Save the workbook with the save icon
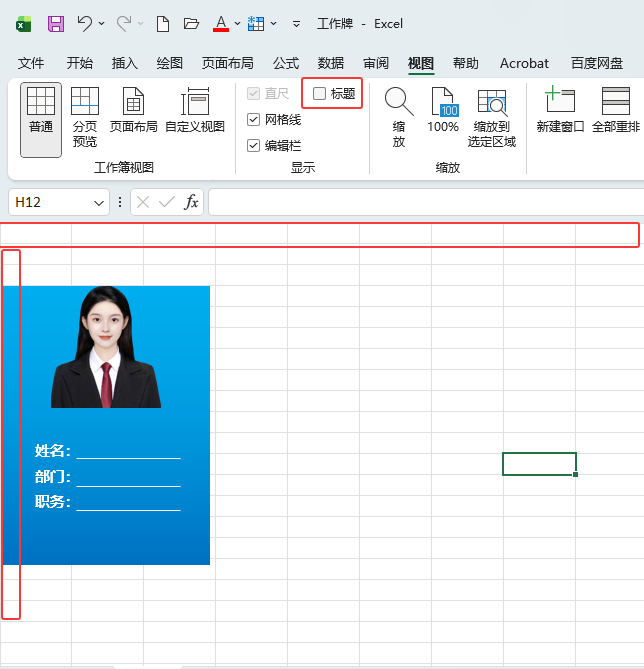 click(56, 24)
